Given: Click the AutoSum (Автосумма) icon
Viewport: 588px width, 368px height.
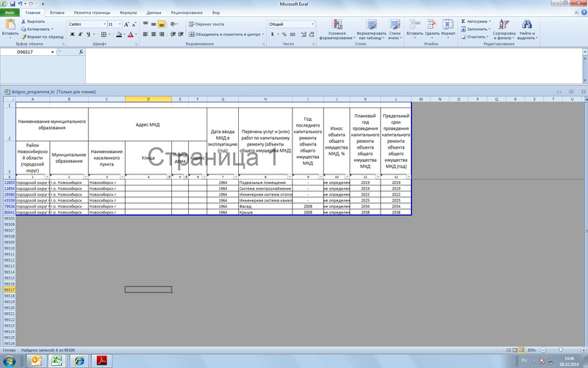Looking at the screenshot, I should 463,21.
